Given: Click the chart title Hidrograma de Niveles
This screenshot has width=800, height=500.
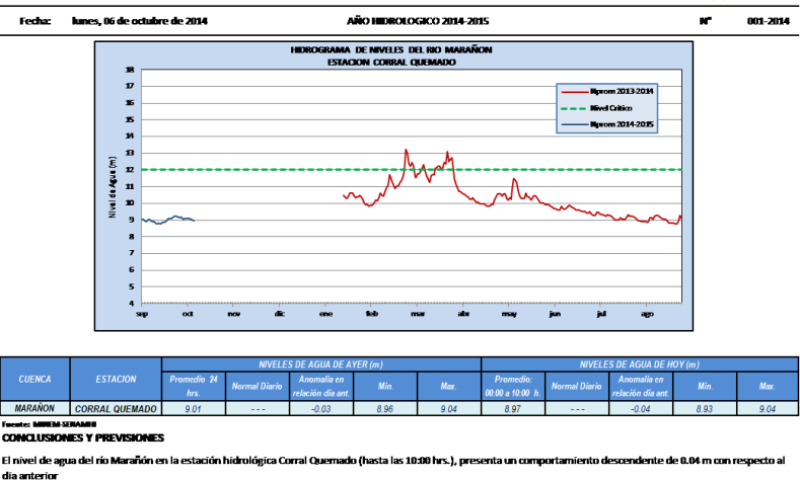Looking at the screenshot, I should pos(391,49).
